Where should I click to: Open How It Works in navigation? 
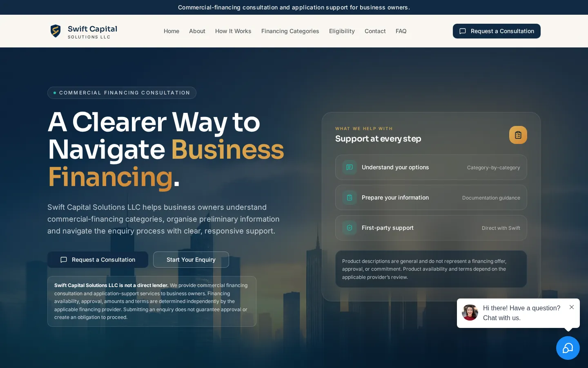tap(233, 31)
